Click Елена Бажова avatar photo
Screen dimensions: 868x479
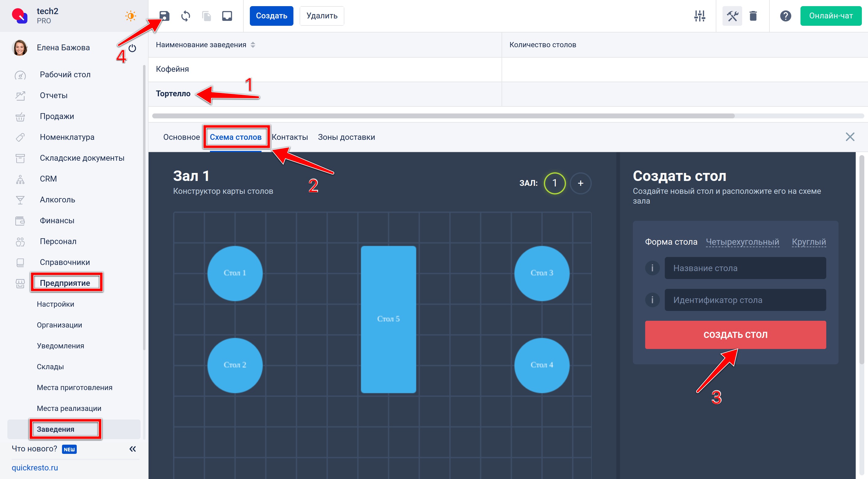click(20, 48)
